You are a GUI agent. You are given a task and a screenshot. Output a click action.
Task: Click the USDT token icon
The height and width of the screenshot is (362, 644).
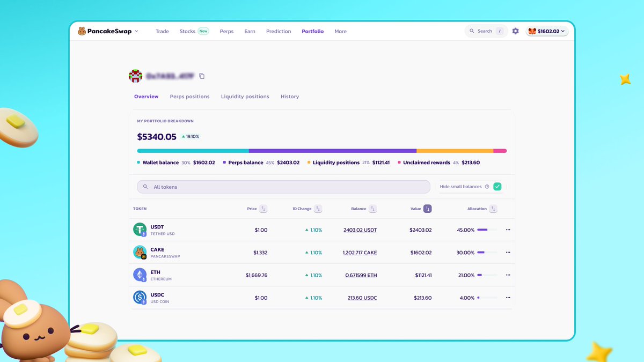click(140, 230)
